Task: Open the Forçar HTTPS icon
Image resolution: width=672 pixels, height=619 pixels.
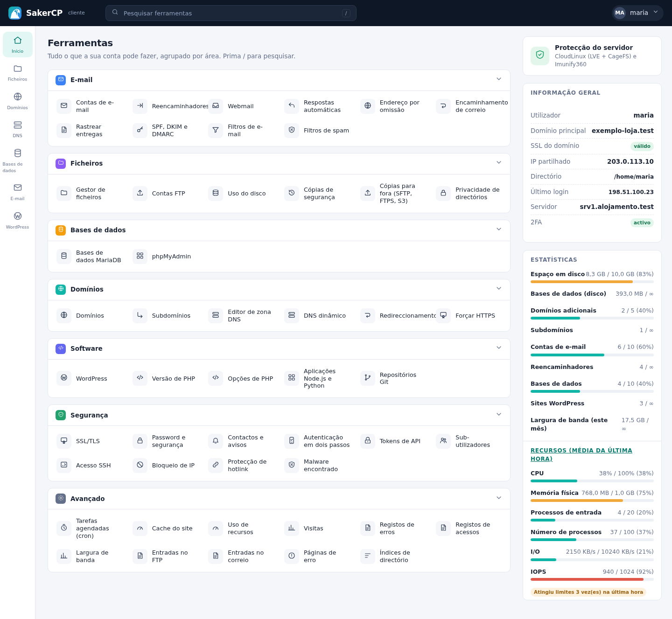Action: point(443,315)
